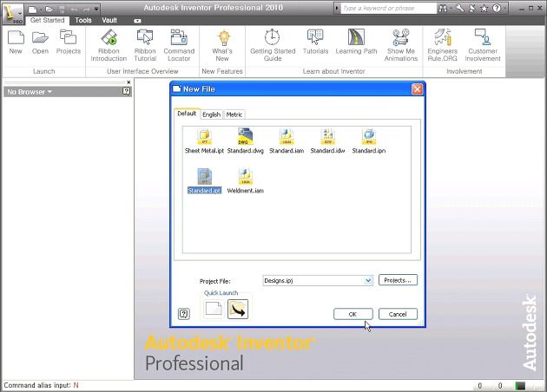The height and width of the screenshot is (392, 547).
Task: Select the Standard.idw template
Action: point(327,141)
